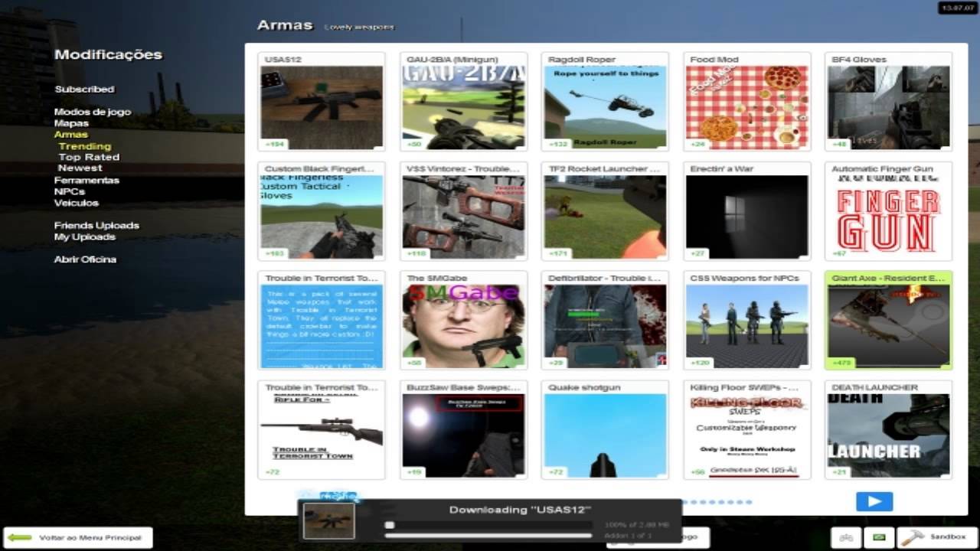
Task: Open the GAU-2B/A Minigun addon
Action: pos(463,102)
